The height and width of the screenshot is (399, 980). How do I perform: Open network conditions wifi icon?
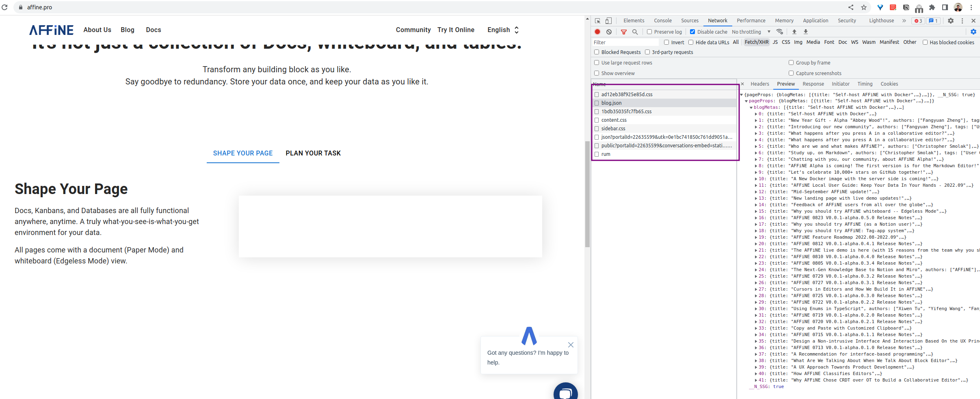tap(780, 32)
